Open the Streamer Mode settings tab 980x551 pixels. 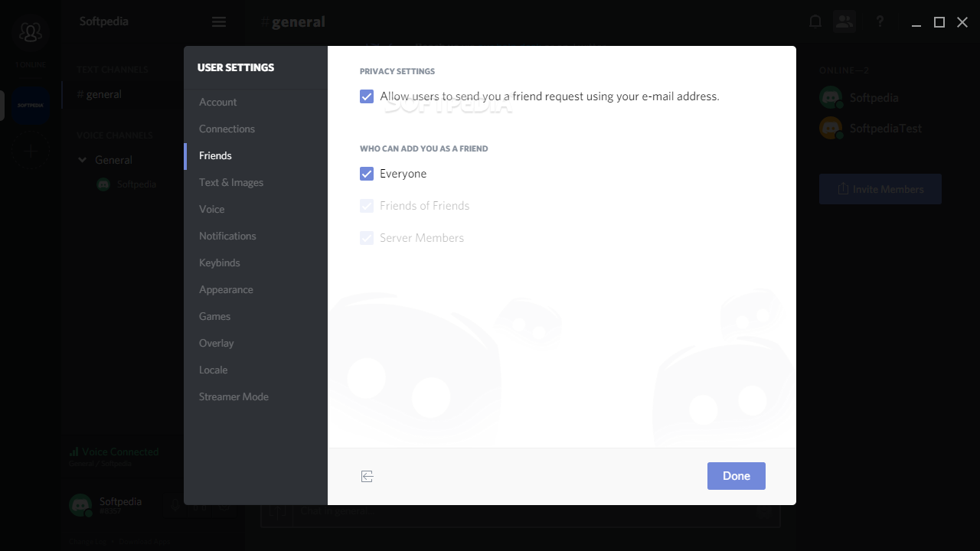pos(255,396)
